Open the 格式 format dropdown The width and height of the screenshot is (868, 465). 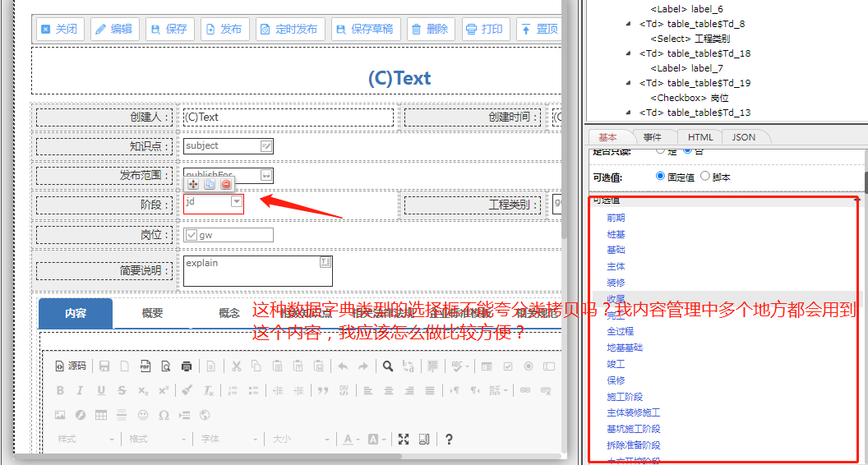point(157,439)
